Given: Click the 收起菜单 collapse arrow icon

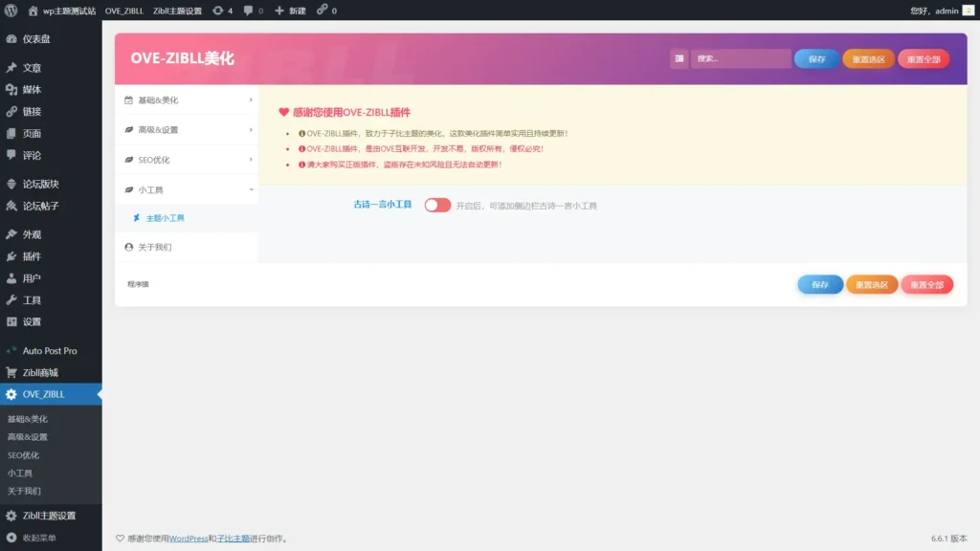Looking at the screenshot, I should (11, 538).
